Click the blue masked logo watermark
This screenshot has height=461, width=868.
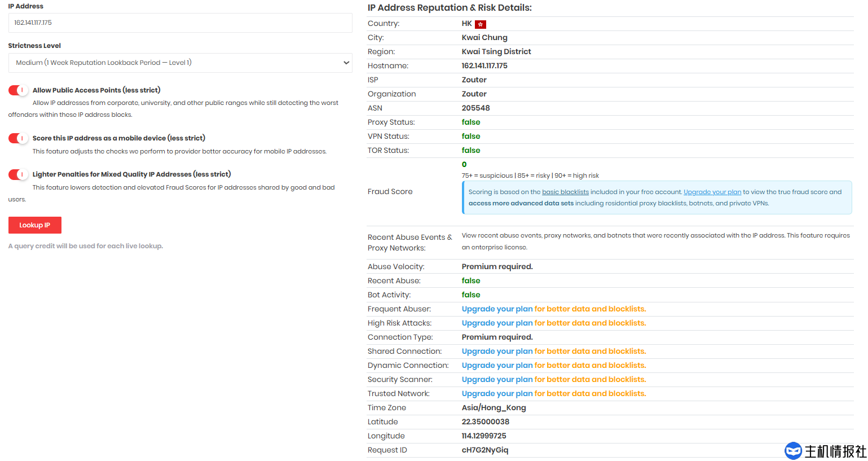click(x=793, y=451)
